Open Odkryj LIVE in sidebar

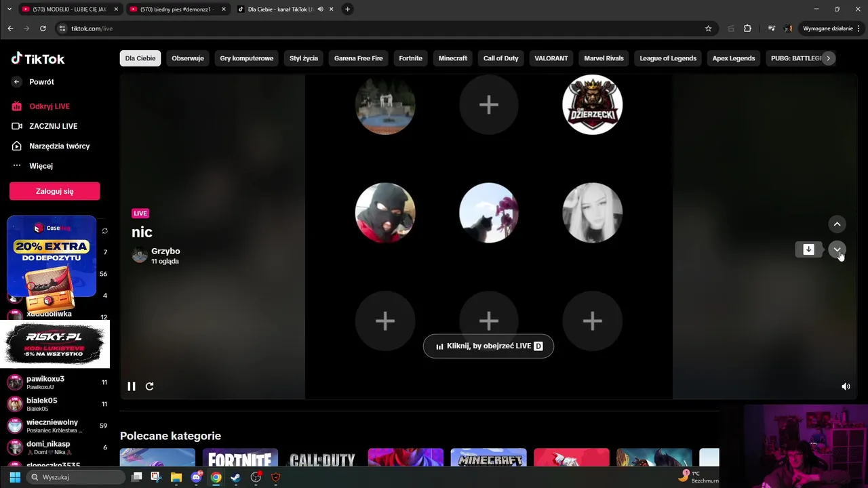pyautogui.click(x=50, y=106)
